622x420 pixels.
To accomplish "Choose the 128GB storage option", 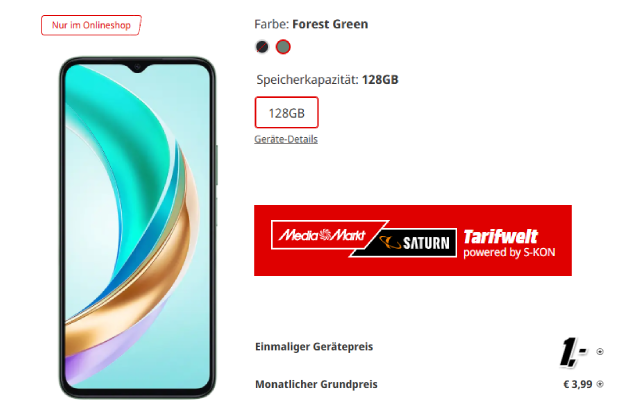I will point(286,113).
